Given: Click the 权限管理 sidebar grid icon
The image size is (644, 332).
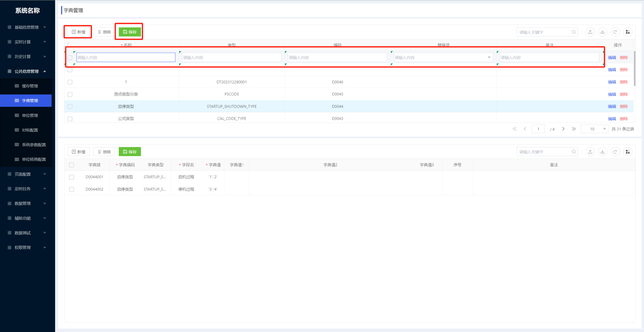Looking at the screenshot, I should click(x=10, y=247).
